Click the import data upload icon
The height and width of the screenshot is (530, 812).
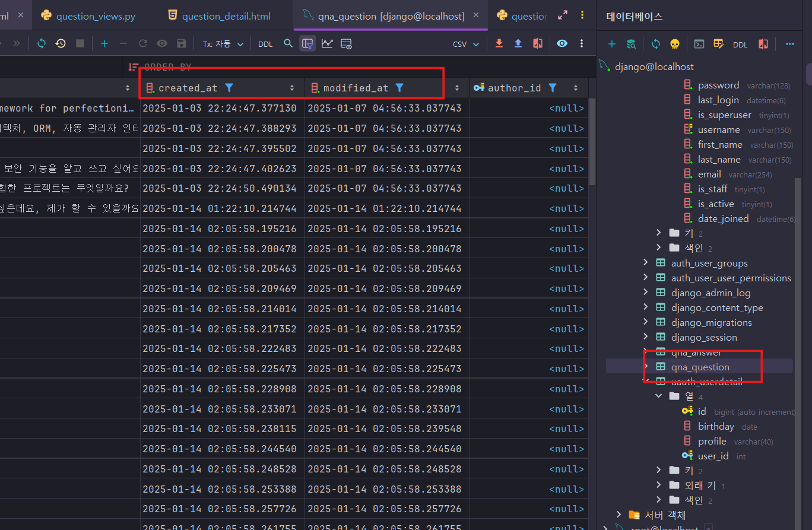pos(518,43)
